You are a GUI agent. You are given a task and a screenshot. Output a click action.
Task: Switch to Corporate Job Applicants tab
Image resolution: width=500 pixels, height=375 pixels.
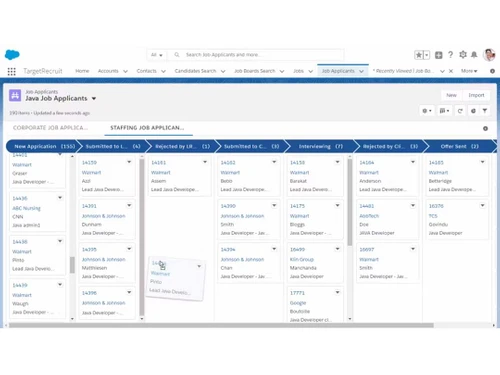50,128
